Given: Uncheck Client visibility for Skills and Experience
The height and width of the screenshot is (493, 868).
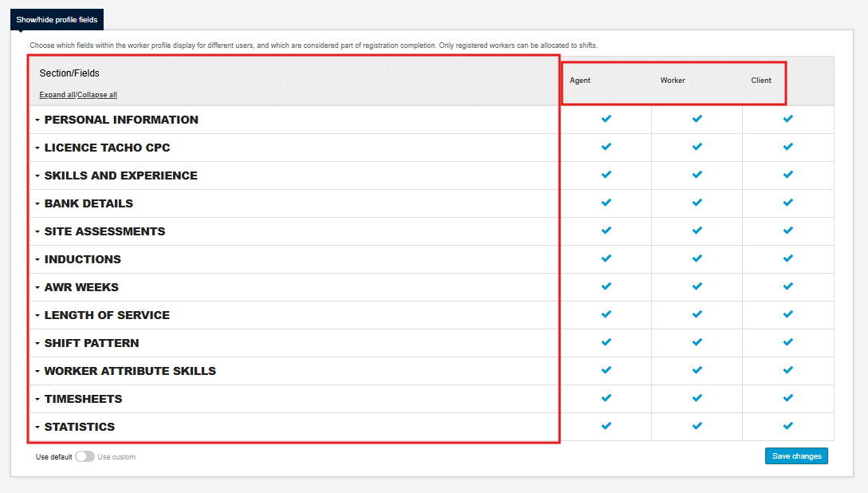Looking at the screenshot, I should (787, 175).
